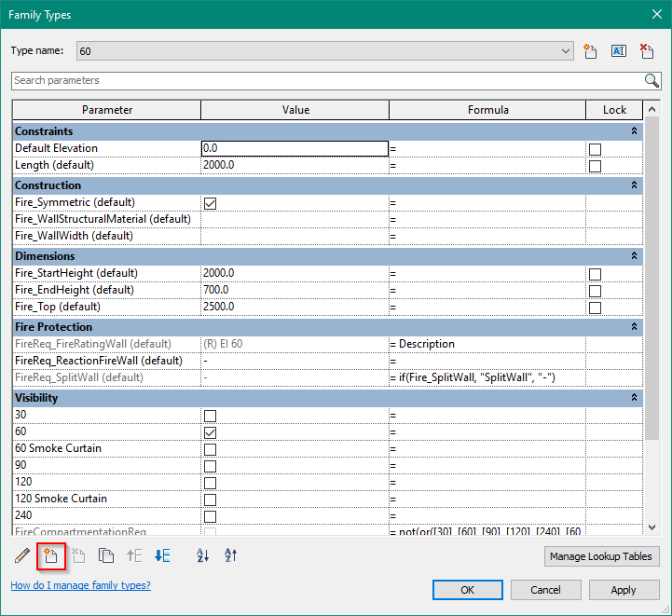
Task: Toggle lock for Length (default)
Action: click(x=595, y=166)
